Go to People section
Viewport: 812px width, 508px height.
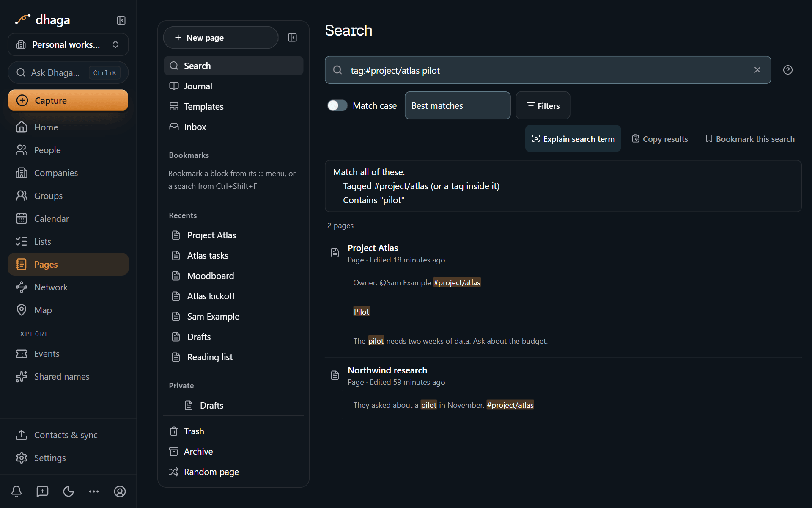point(68,150)
